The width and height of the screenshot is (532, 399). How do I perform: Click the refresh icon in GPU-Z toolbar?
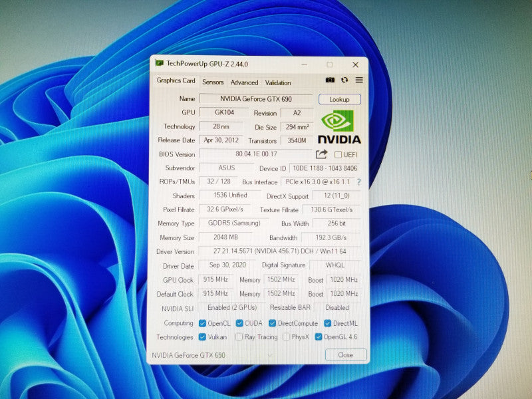click(344, 80)
